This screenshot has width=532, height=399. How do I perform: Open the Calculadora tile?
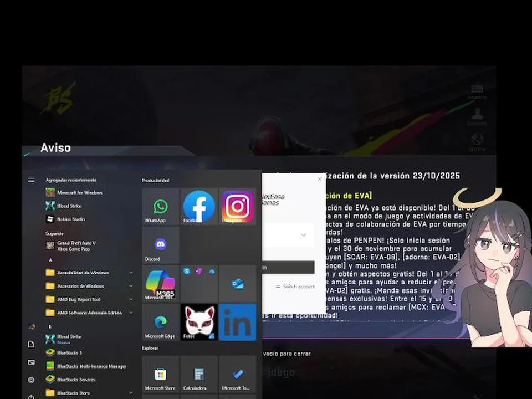(x=199, y=374)
